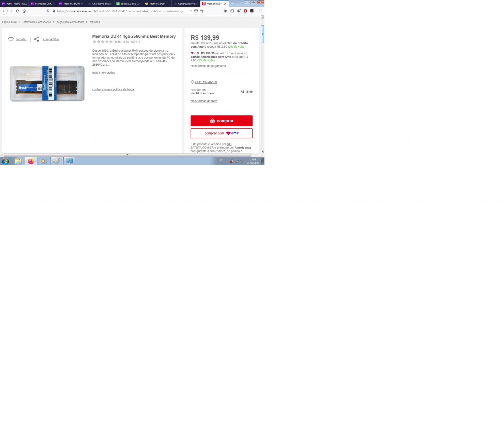Show hidden system tray icons
Image resolution: width=504 pixels, height=426 pixels.
(227, 161)
